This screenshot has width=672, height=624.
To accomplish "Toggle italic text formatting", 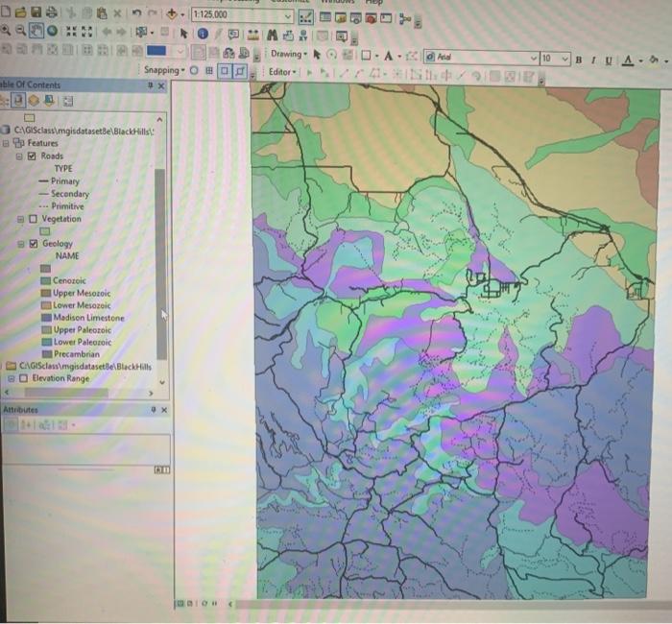I will coord(593,60).
